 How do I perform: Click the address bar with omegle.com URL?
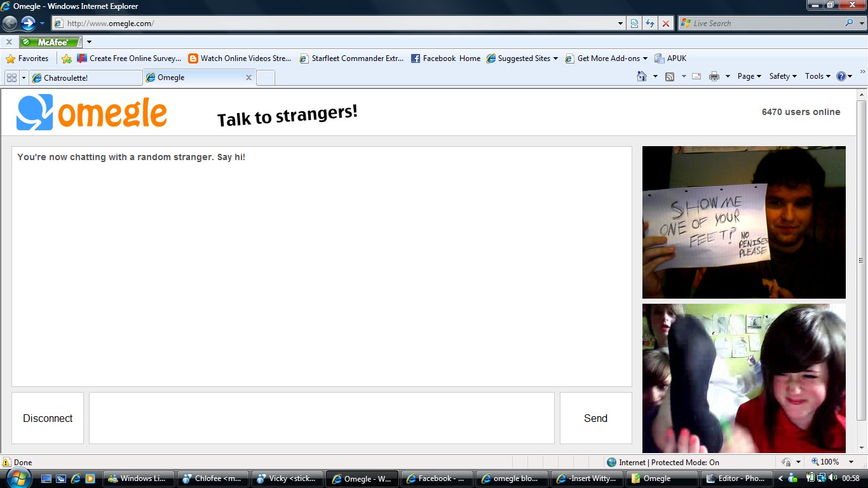point(334,24)
